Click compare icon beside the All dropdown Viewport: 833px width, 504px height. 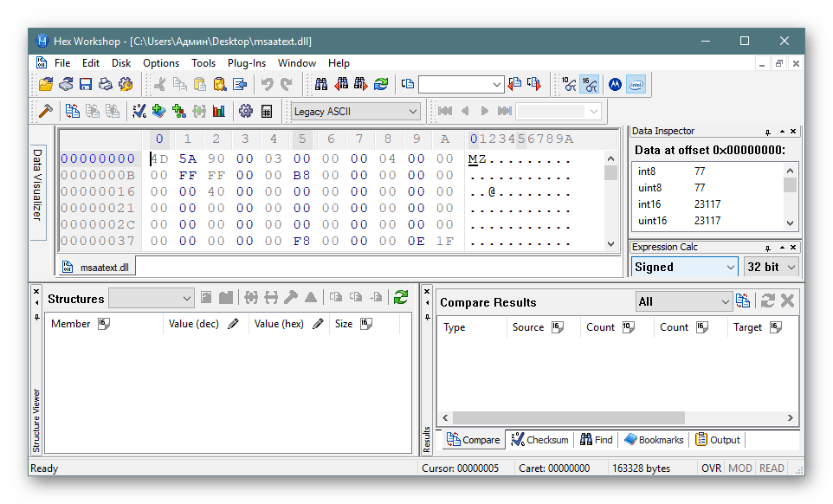(743, 301)
